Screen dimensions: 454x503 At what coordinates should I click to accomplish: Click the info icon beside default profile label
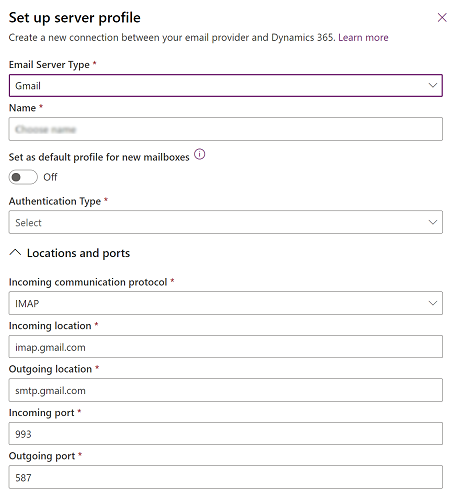click(x=200, y=155)
